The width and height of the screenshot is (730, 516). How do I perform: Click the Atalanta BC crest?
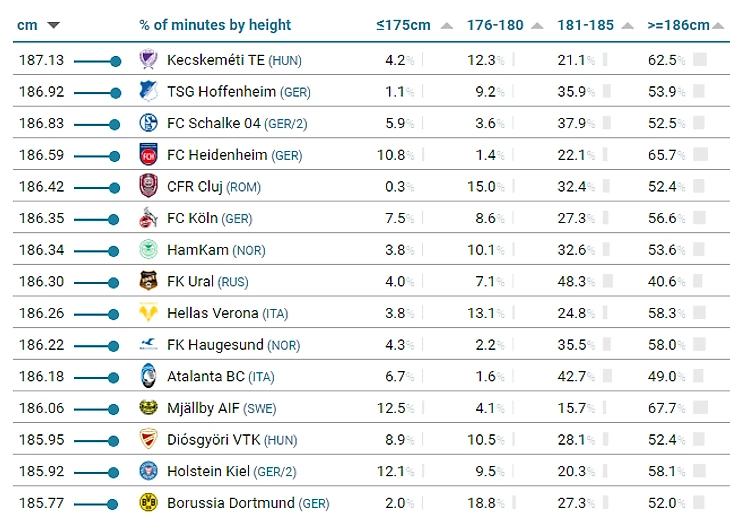149,376
